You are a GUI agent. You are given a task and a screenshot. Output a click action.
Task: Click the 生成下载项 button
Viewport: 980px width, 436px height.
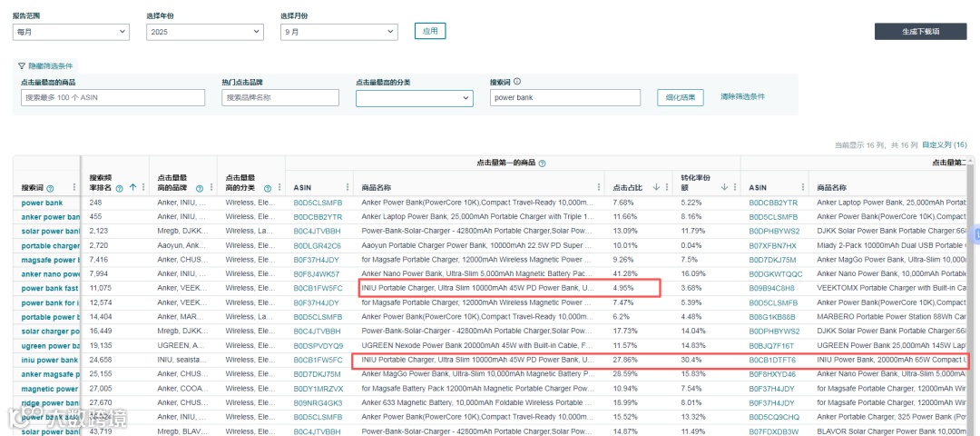tap(921, 31)
